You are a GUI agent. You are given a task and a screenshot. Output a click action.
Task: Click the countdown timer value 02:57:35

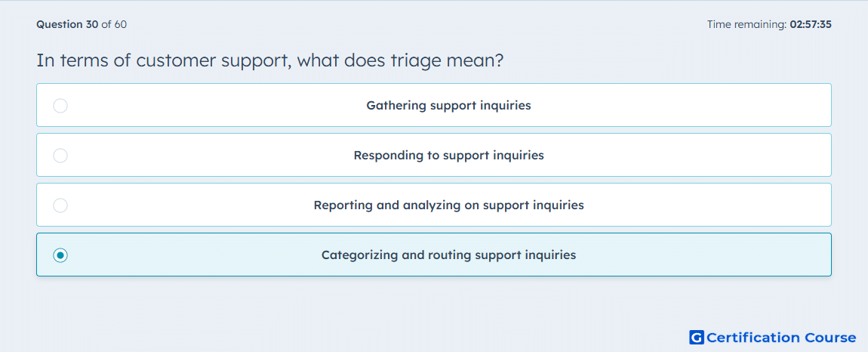tap(811, 24)
